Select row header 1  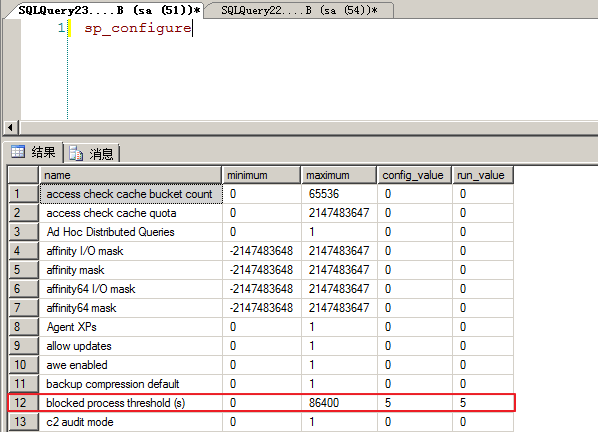tap(24, 194)
